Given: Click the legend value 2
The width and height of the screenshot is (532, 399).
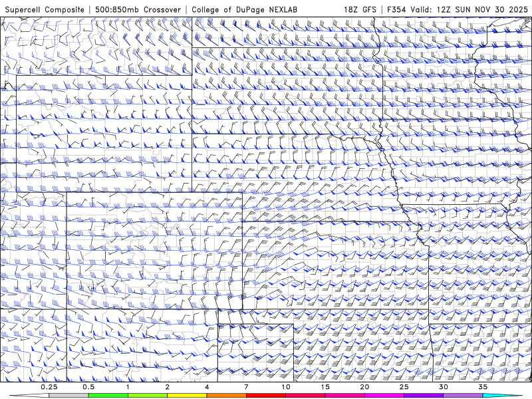Looking at the screenshot, I should 168,387.
